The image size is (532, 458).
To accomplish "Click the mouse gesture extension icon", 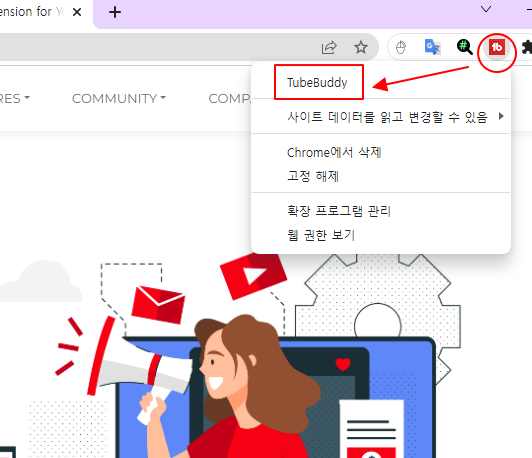I will tap(401, 47).
